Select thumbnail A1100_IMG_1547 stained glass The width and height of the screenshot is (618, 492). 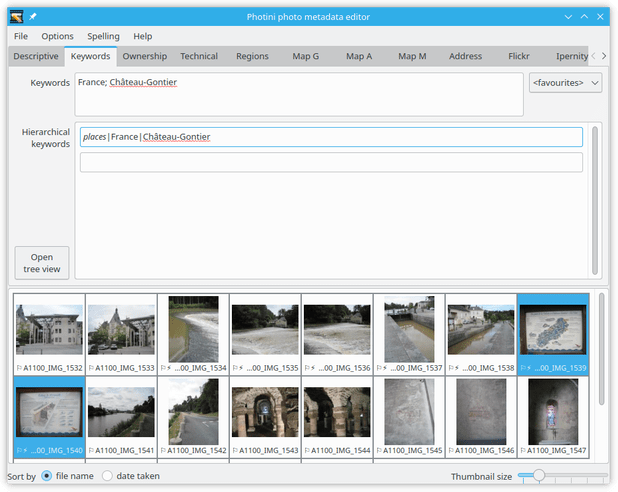[553, 416]
